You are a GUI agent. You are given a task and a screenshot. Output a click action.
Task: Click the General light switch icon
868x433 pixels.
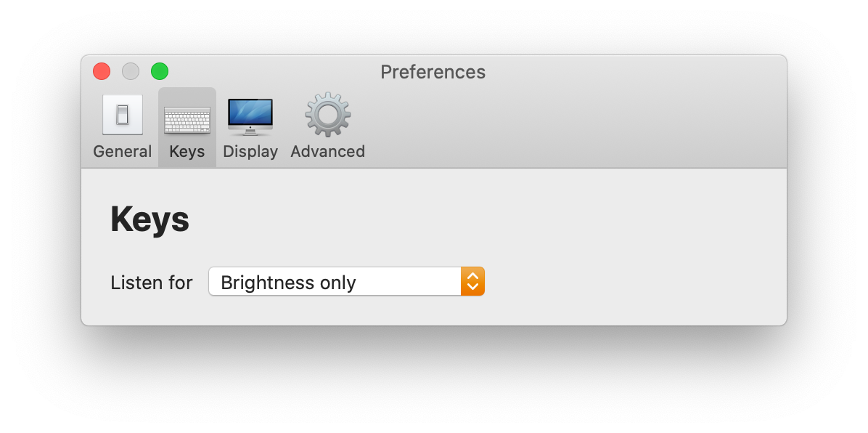[122, 115]
